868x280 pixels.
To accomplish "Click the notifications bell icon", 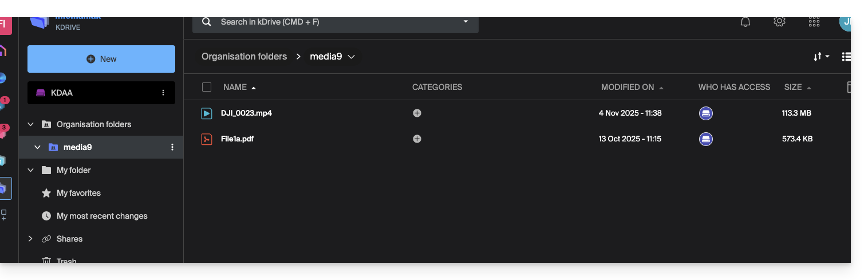I will [745, 22].
